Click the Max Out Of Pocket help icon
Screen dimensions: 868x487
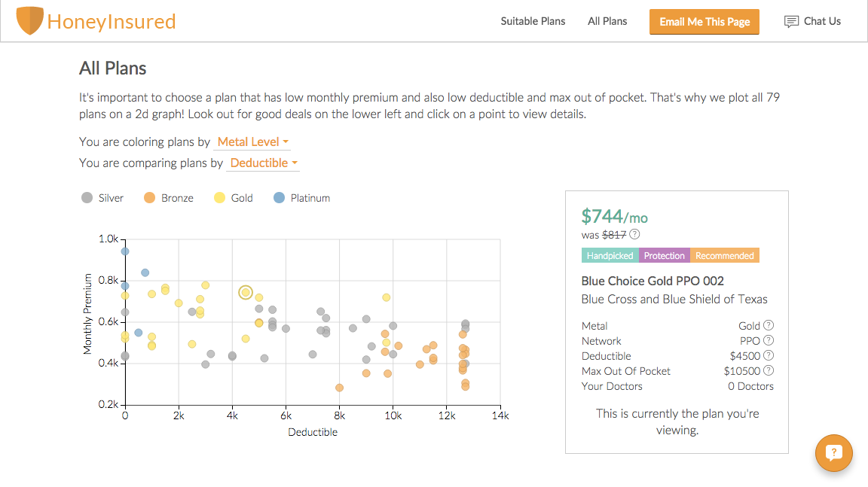click(769, 371)
